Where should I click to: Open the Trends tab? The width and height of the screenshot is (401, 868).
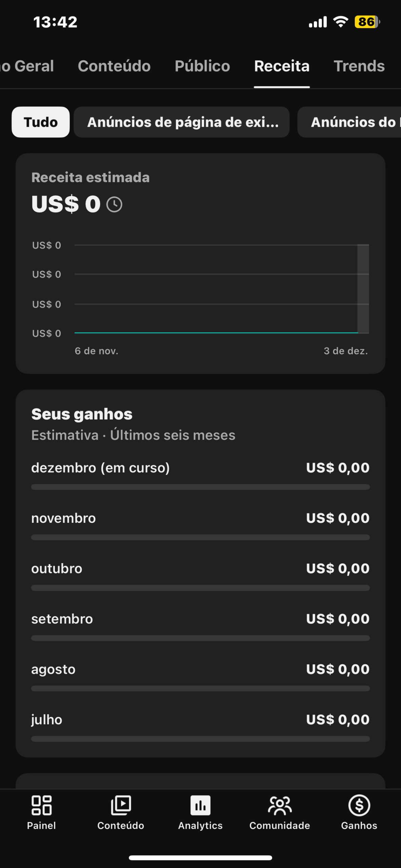click(359, 66)
